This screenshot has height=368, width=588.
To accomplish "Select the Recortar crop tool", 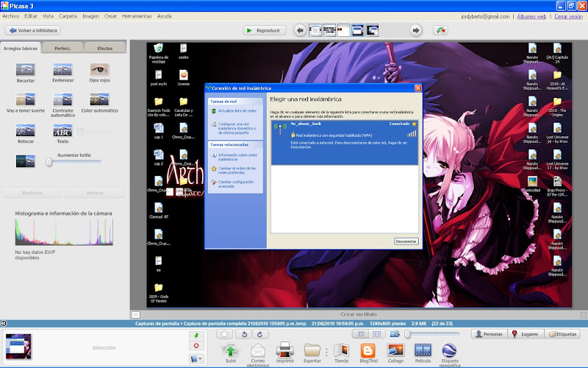I will 26,70.
